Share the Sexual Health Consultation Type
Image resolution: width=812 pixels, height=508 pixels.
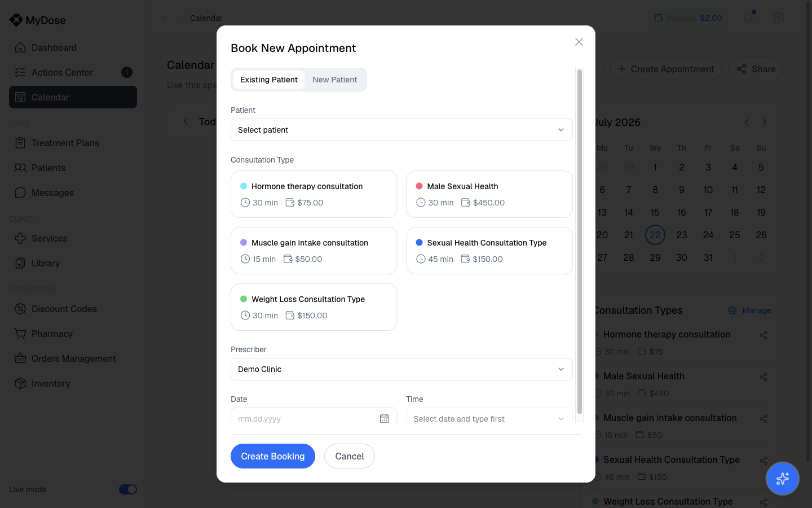point(764,461)
